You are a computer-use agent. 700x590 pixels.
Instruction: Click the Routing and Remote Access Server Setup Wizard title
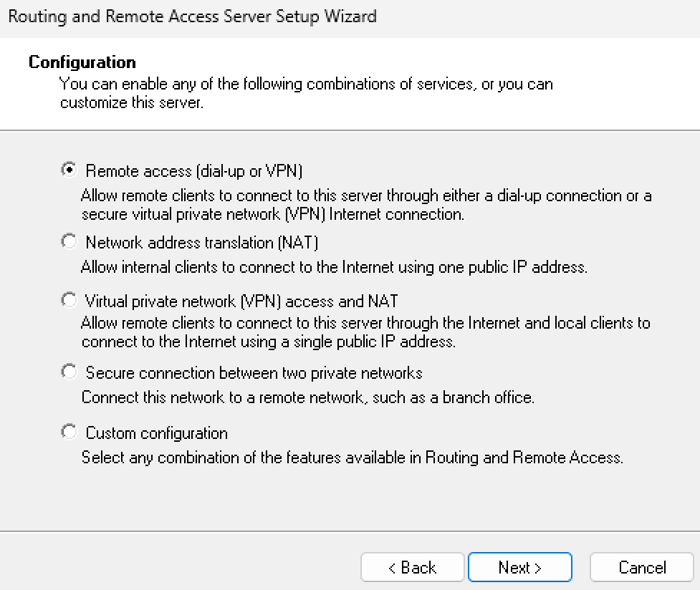tap(192, 16)
